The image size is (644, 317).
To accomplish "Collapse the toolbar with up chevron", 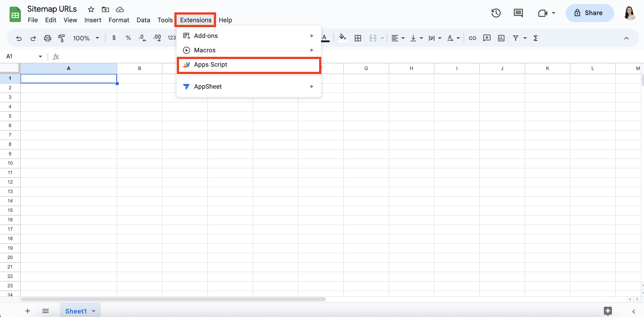I will (x=626, y=38).
